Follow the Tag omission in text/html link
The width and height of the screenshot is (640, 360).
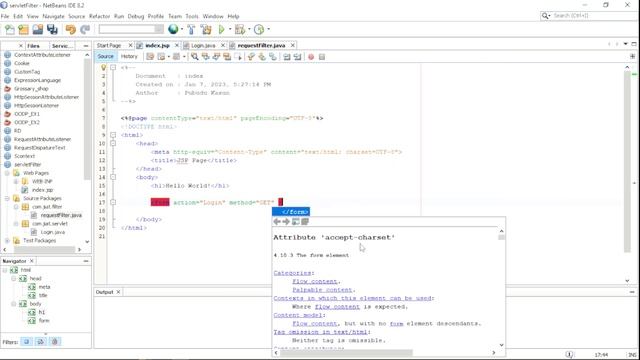pos(321,332)
